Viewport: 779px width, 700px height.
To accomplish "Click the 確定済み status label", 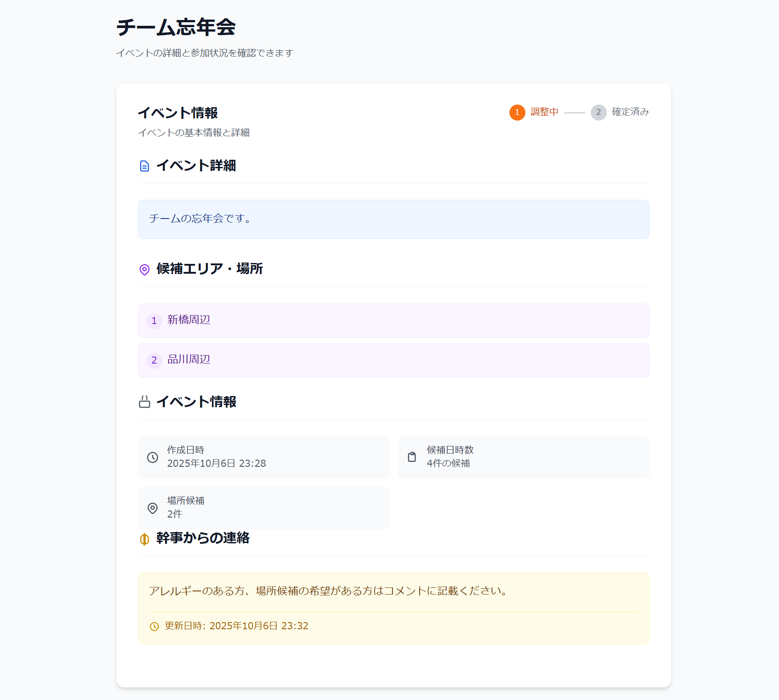I will [630, 112].
